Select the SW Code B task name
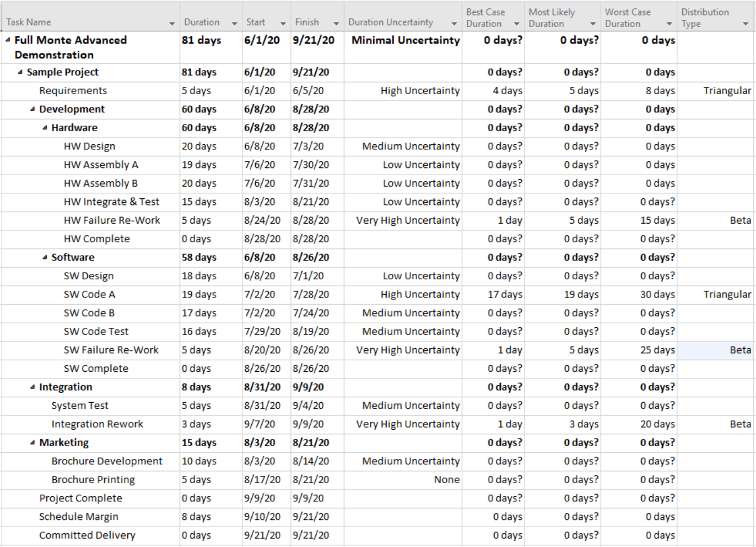 click(x=89, y=313)
